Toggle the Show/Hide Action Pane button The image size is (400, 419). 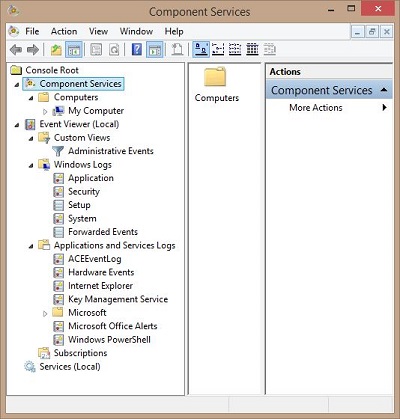(155, 50)
